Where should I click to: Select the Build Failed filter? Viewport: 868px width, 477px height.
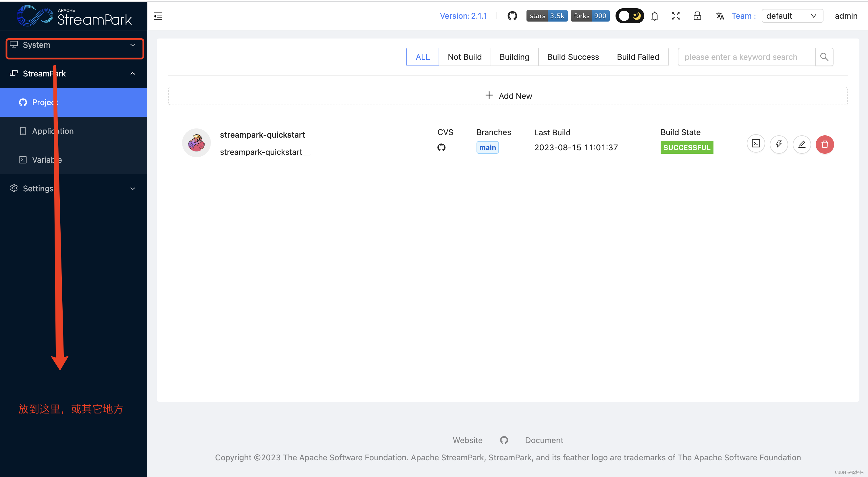pos(638,57)
